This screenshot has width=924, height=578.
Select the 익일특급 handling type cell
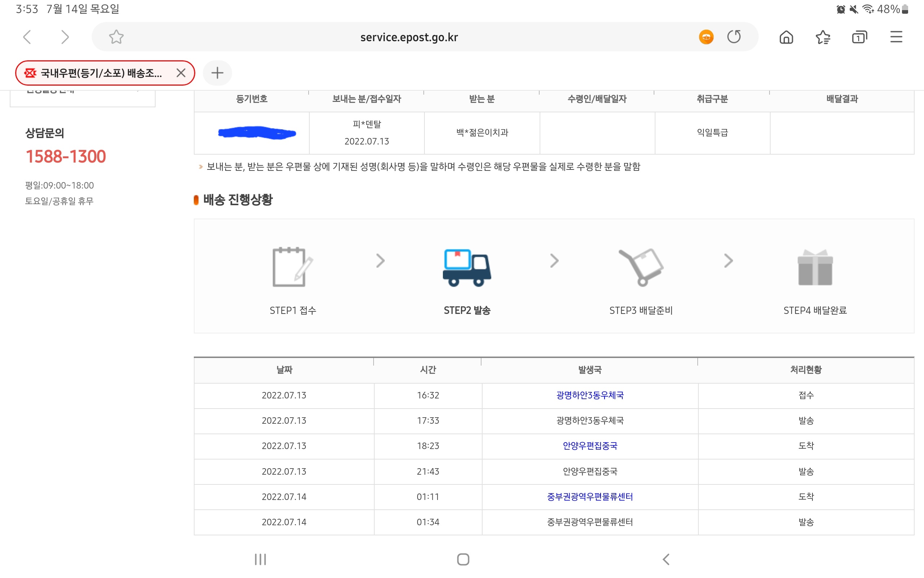click(712, 133)
